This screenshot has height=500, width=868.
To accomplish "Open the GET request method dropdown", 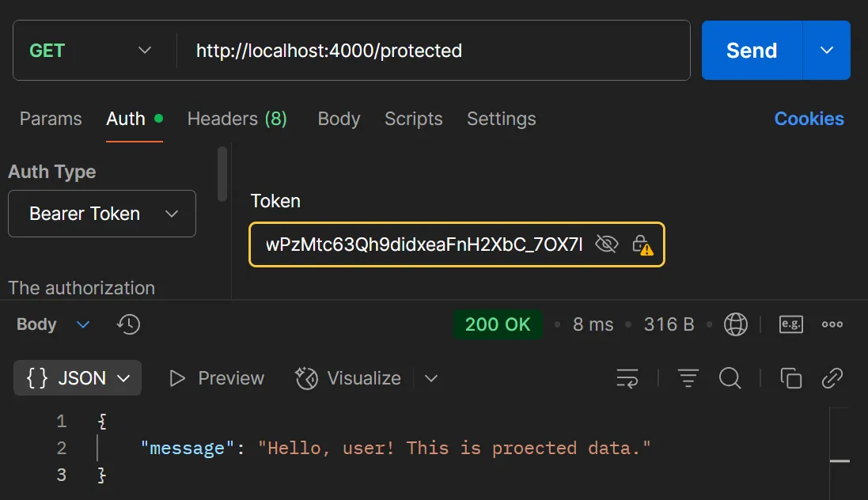I will click(x=89, y=50).
